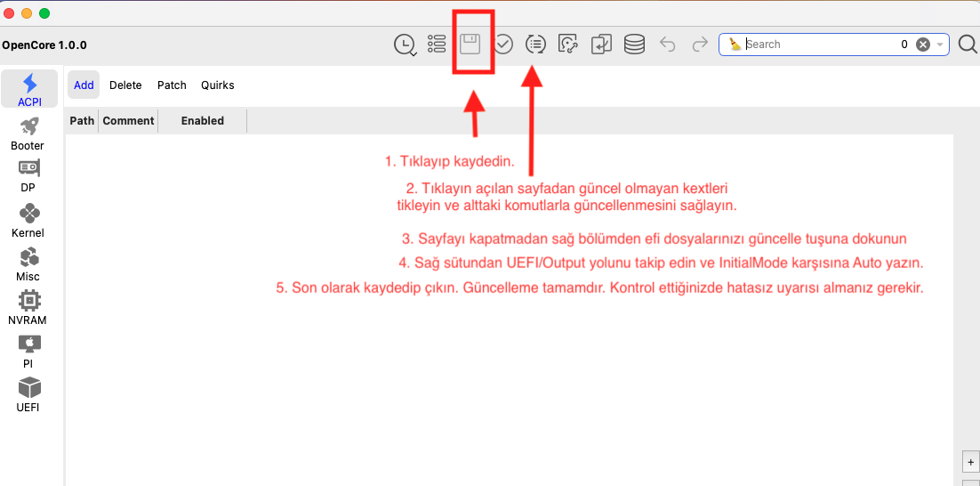
Task: Switch to the Add tab
Action: pos(84,85)
